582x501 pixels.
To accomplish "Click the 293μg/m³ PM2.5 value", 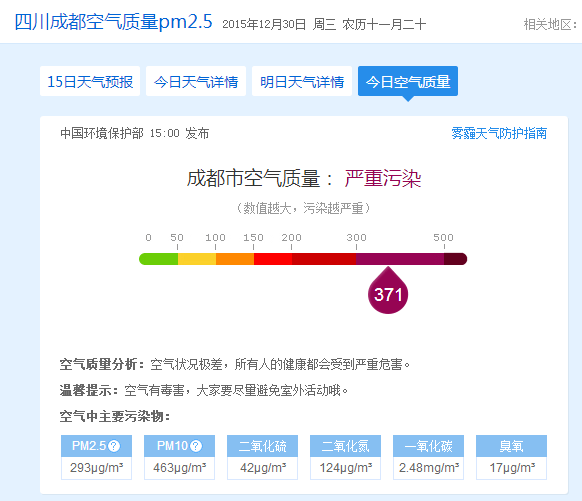I will coord(97,468).
